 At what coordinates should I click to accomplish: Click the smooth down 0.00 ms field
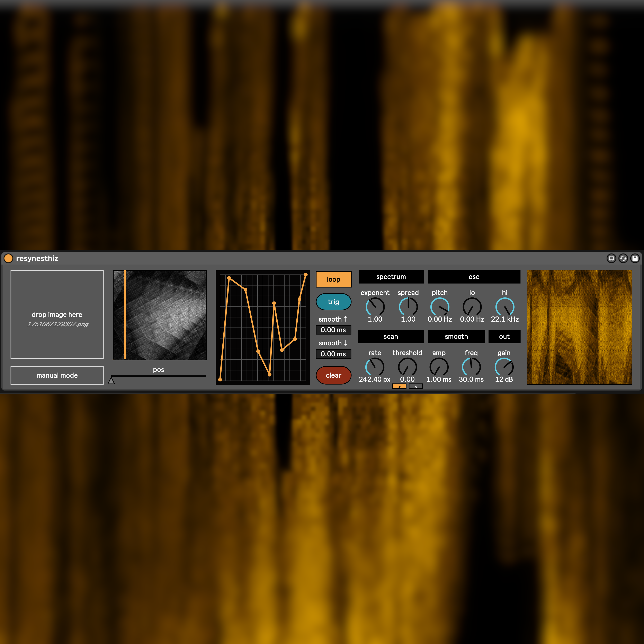[333, 354]
